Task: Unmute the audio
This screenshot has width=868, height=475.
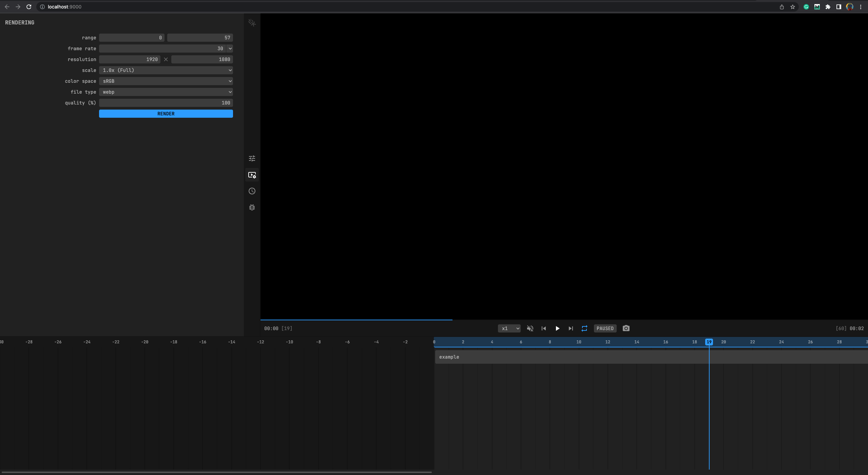Action: [x=530, y=328]
